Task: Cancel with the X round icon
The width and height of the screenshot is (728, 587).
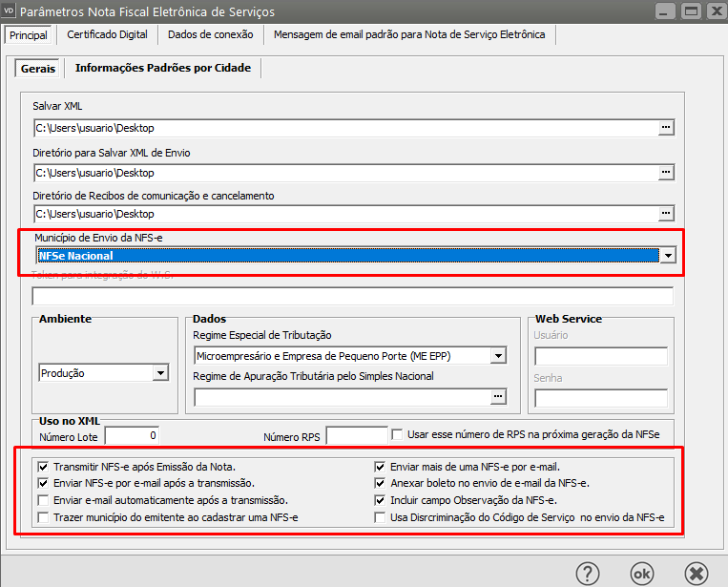Action: pos(696,574)
